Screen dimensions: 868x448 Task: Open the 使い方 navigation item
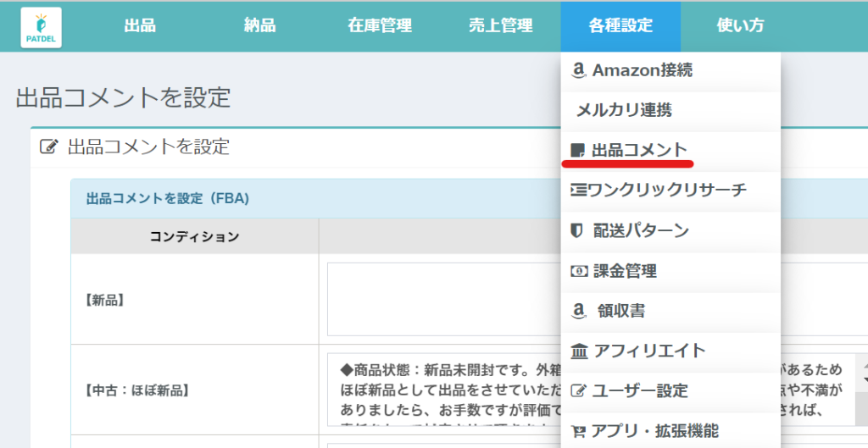(x=740, y=25)
